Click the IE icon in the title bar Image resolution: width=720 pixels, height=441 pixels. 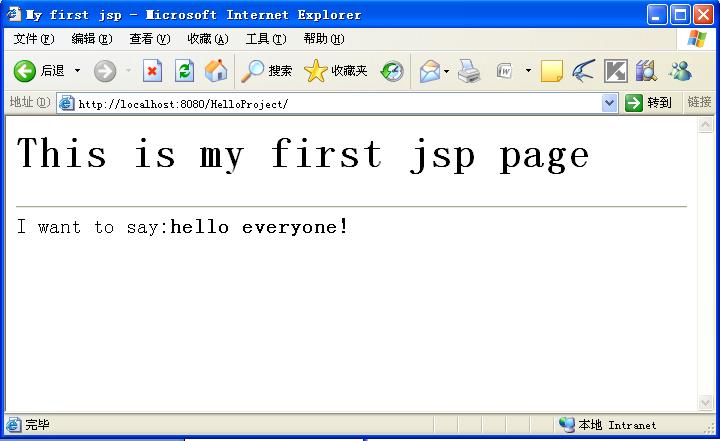pyautogui.click(x=14, y=14)
